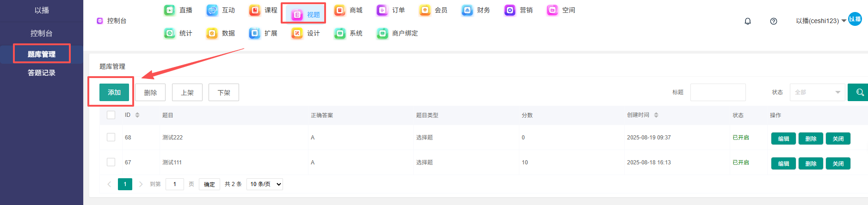Check the checkbox for row ID 68
Screen dimensions: 868x205
111,137
